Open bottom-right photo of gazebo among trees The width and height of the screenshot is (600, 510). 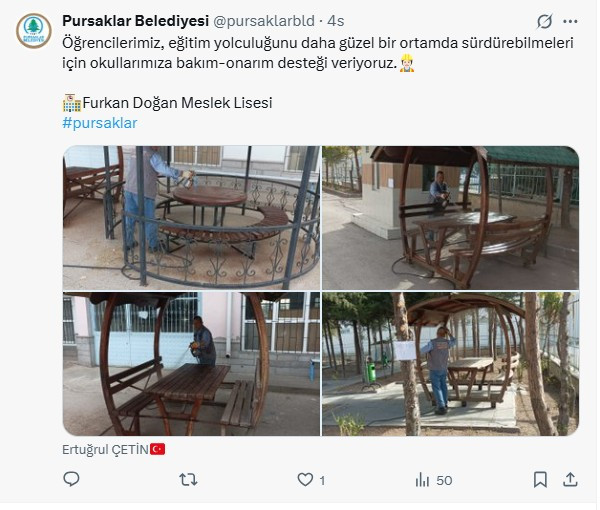(450, 364)
